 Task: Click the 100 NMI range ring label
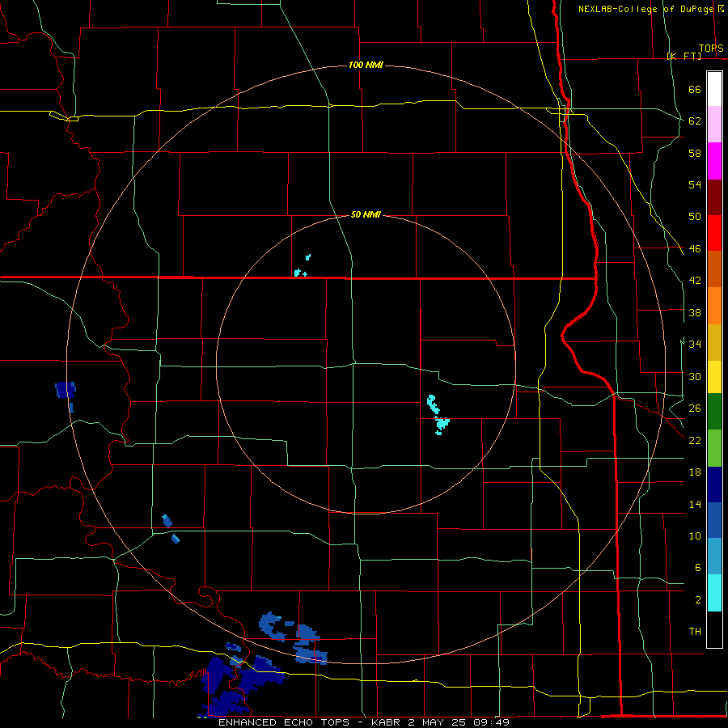tap(366, 65)
